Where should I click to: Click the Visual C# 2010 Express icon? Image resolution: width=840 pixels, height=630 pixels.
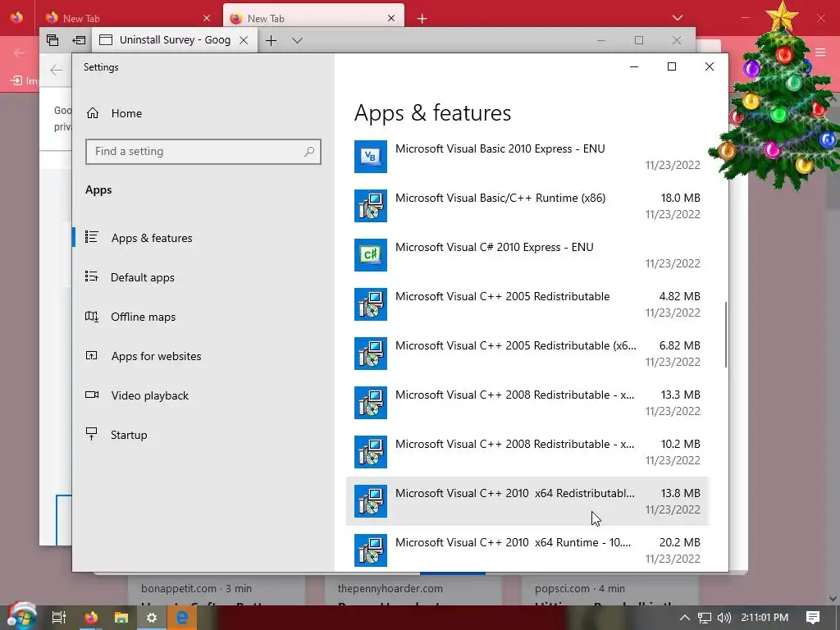371,255
